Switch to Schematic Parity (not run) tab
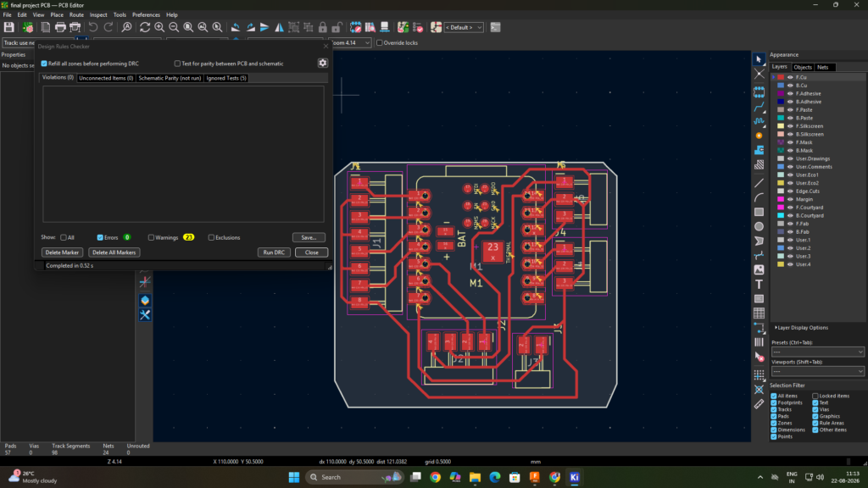Viewport: 868px width, 488px height. pos(170,78)
